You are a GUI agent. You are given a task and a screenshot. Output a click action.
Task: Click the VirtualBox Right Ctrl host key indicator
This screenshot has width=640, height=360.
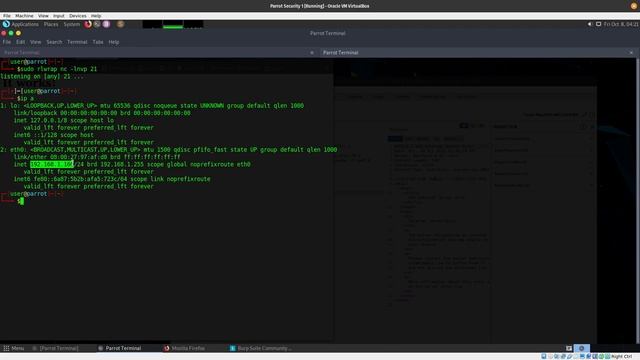coord(622,357)
